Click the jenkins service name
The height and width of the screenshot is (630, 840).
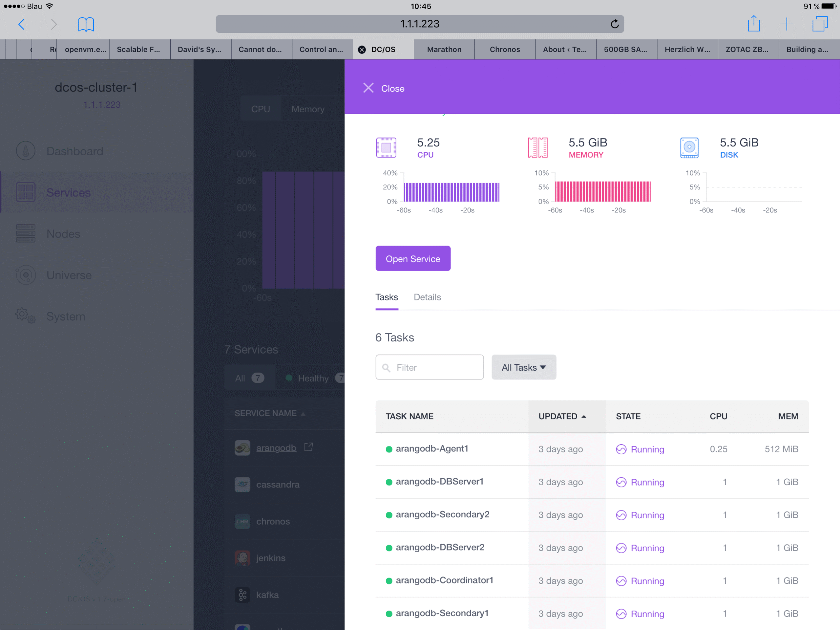point(271,558)
